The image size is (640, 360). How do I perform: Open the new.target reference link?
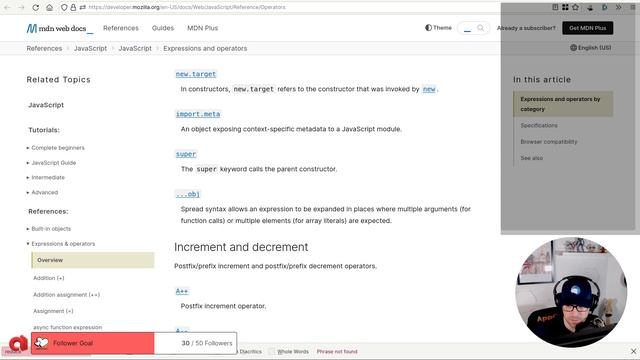point(196,74)
